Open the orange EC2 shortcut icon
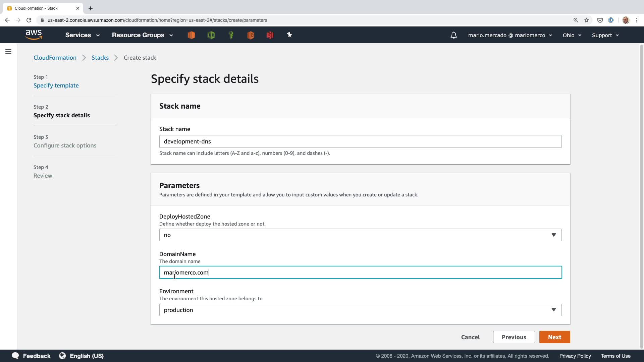The height and width of the screenshot is (362, 644). coord(191,35)
